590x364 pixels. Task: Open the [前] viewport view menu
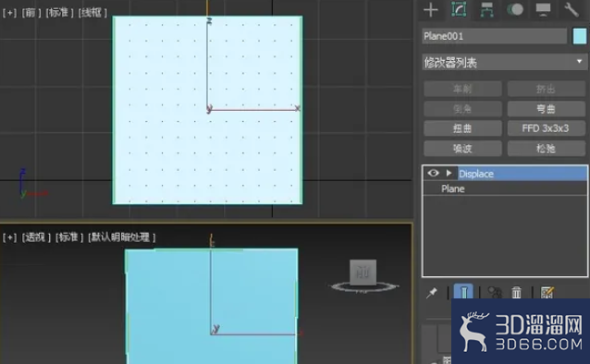pos(31,13)
